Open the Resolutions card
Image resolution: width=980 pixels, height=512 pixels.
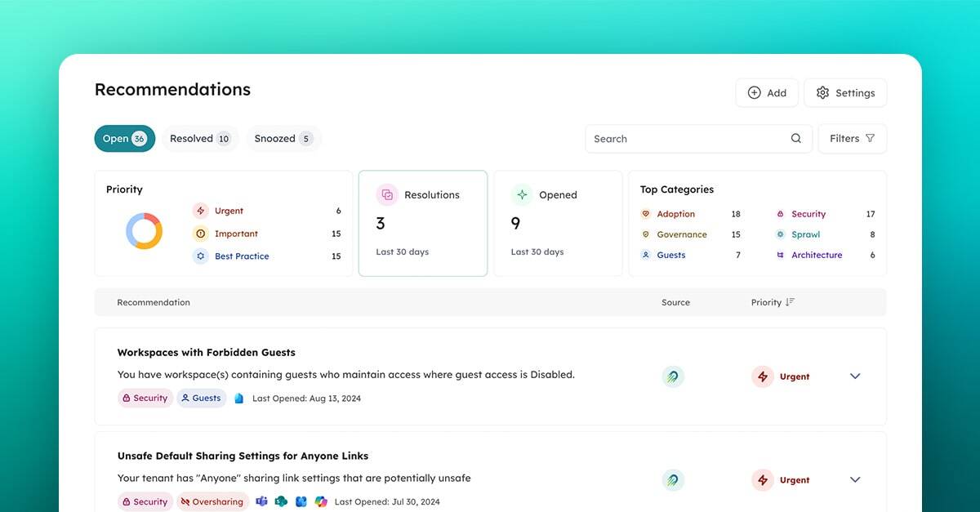[x=423, y=223]
